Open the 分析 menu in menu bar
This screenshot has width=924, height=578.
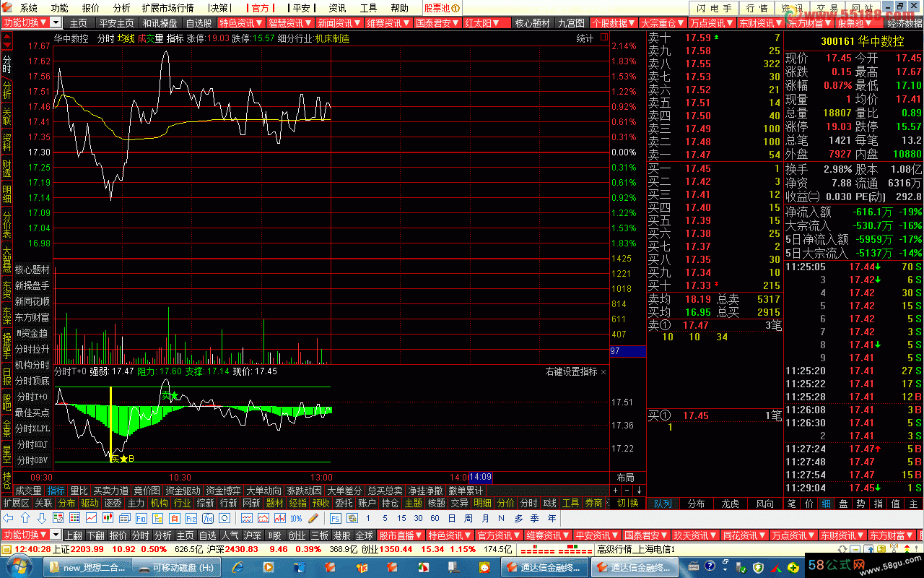pos(122,8)
